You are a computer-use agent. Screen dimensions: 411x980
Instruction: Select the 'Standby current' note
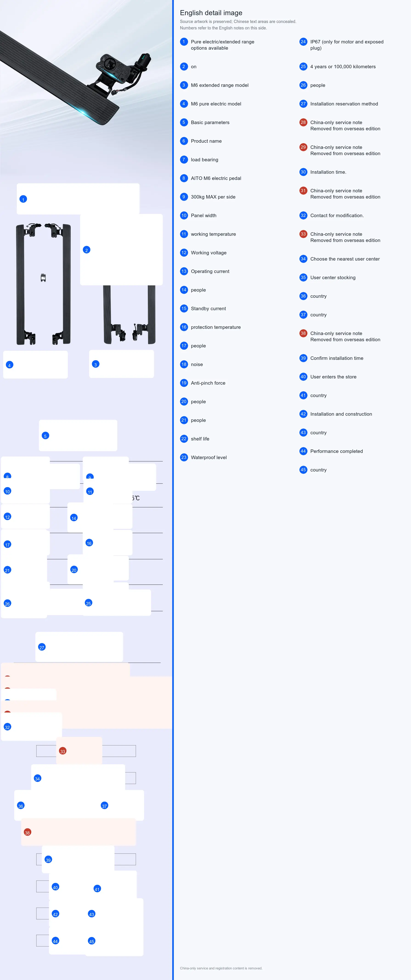(x=208, y=309)
